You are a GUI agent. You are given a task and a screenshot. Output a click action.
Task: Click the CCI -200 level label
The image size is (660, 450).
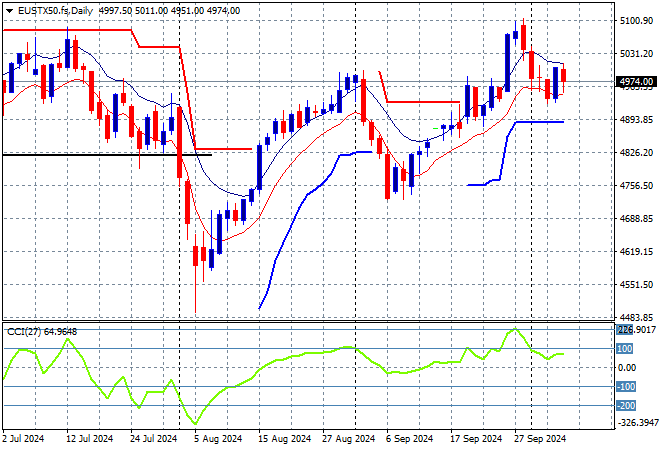click(625, 405)
